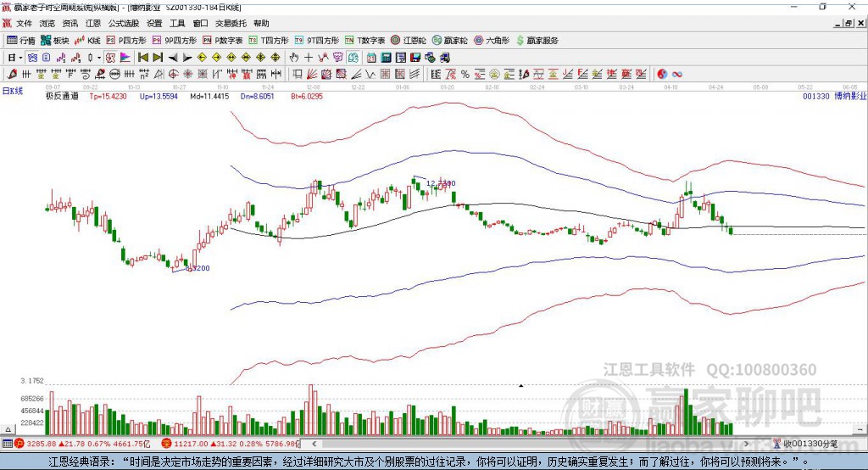Select the Gann fan lines tool

312,75
